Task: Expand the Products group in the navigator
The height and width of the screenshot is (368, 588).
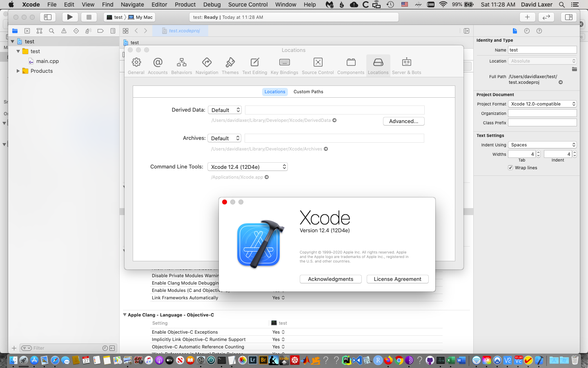Action: tap(18, 71)
